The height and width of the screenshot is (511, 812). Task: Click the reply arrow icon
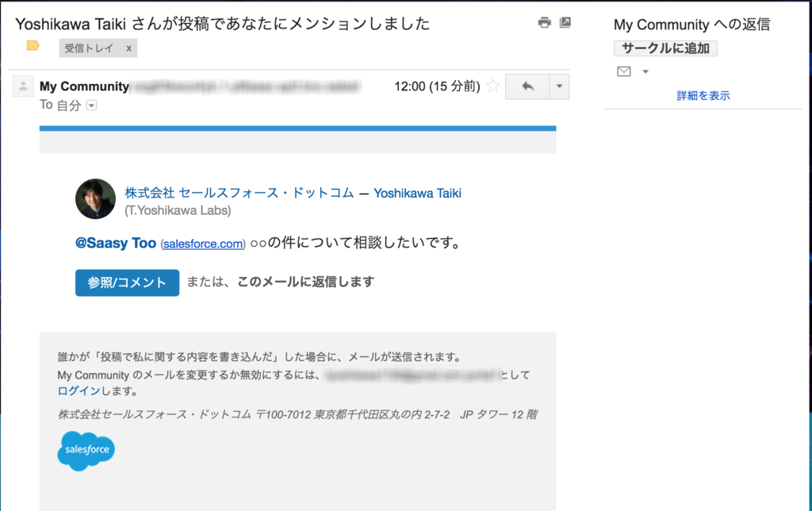(x=527, y=86)
